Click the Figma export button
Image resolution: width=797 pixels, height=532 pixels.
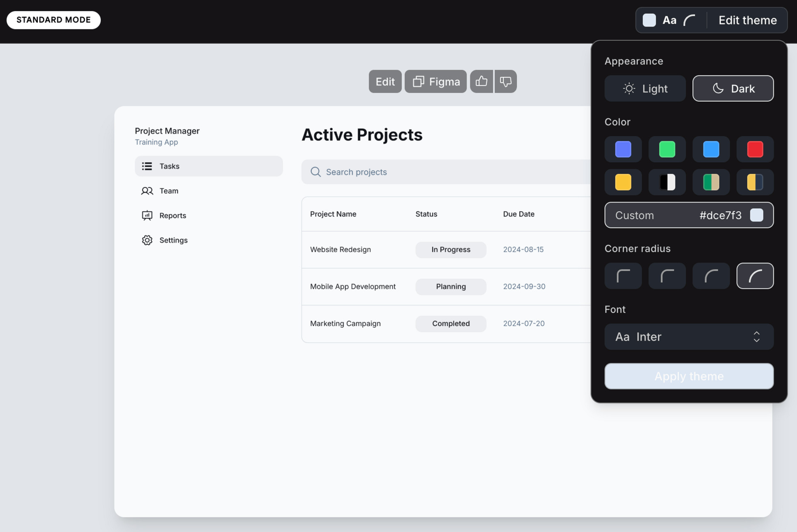435,81
